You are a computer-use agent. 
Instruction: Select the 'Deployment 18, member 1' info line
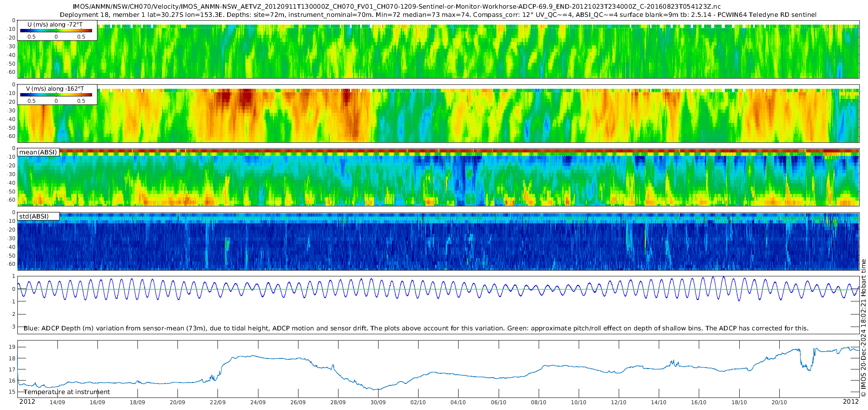coord(438,14)
